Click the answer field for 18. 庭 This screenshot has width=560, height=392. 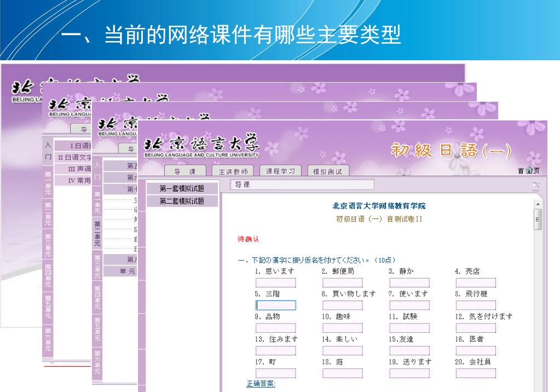click(x=343, y=373)
